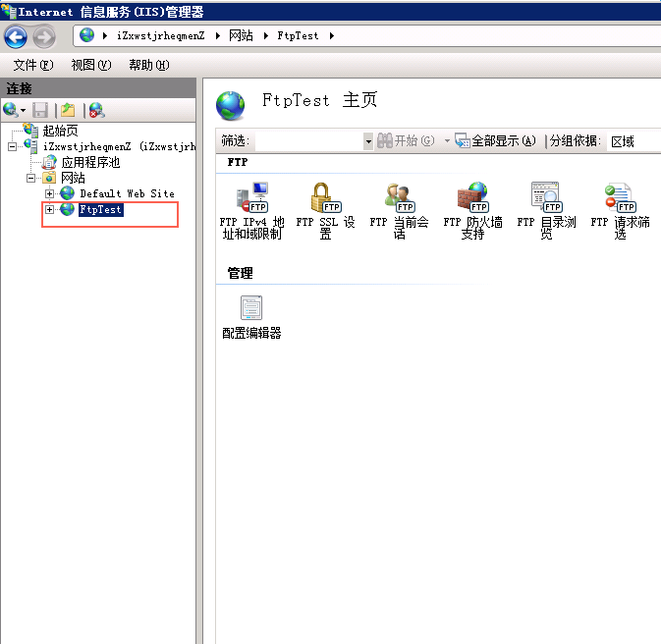The width and height of the screenshot is (661, 644).
Task: Click the back navigation arrow button
Action: [16, 36]
